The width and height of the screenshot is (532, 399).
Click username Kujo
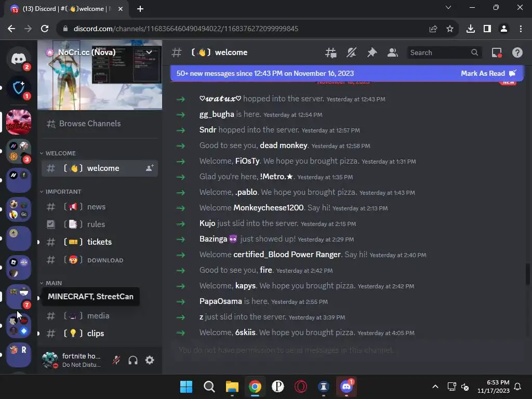(x=207, y=223)
